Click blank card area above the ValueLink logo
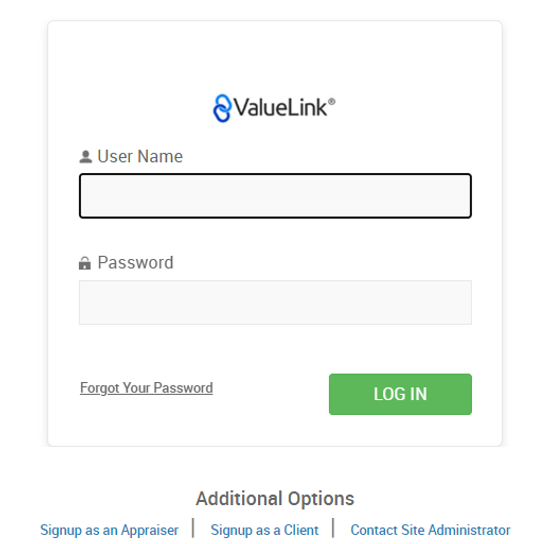Image resolution: width=537 pixels, height=544 pixels. [275, 56]
